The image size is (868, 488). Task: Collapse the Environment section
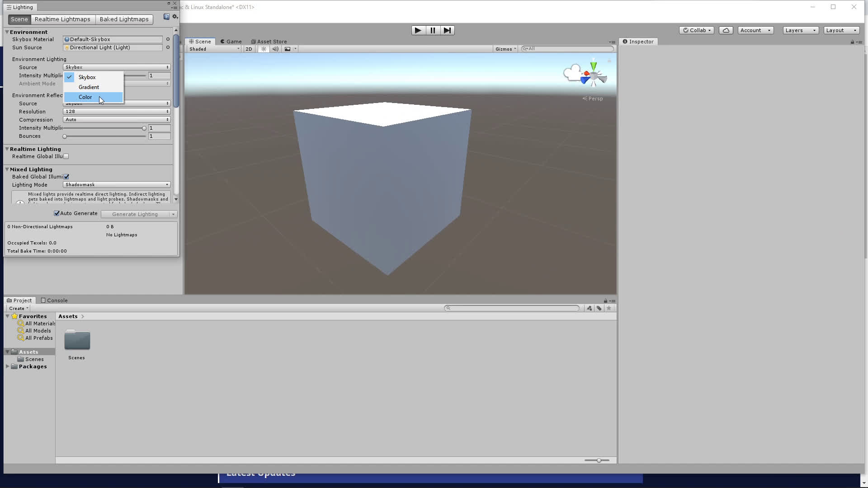pos(7,32)
